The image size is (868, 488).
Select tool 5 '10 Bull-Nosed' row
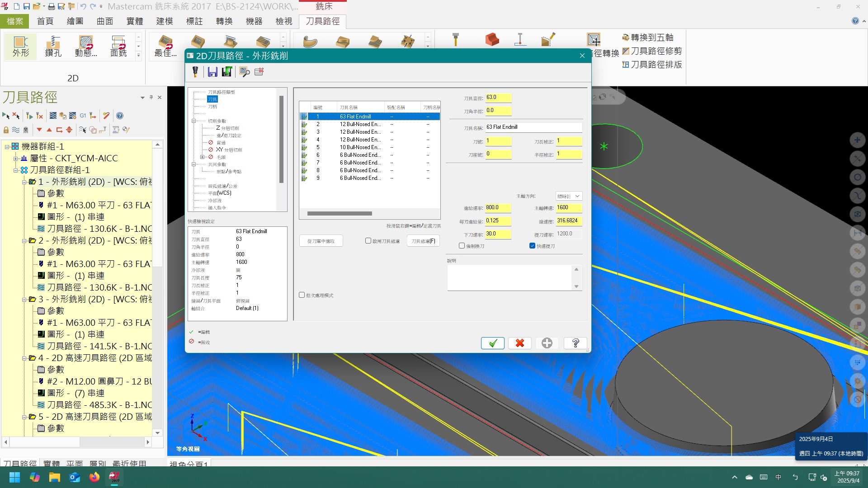click(x=370, y=147)
